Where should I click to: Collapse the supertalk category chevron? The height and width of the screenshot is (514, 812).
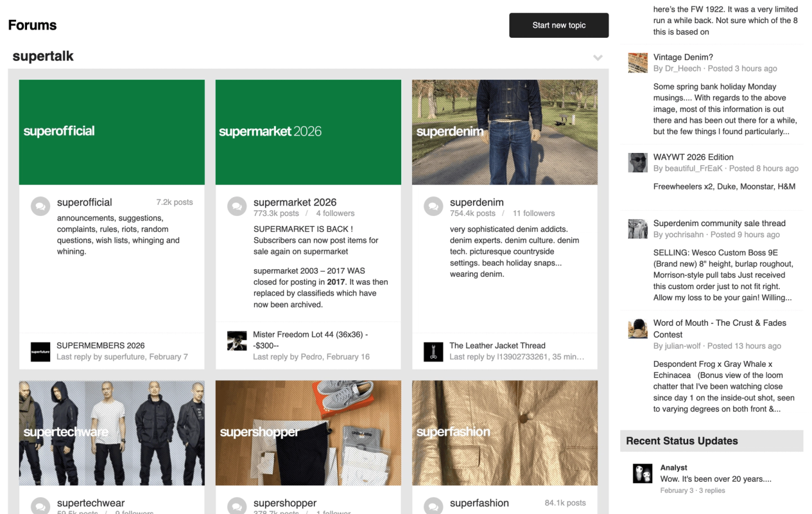click(598, 57)
